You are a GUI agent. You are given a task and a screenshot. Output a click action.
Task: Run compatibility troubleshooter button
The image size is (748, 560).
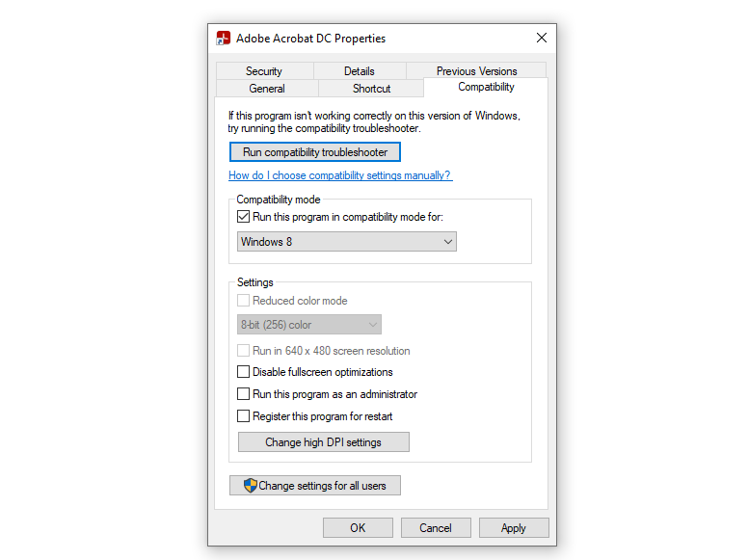point(315,152)
